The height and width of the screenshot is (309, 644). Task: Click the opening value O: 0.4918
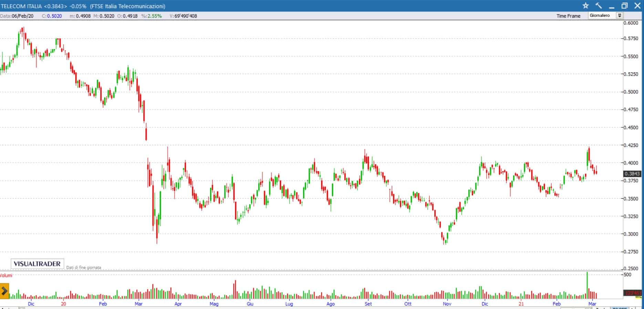point(127,16)
